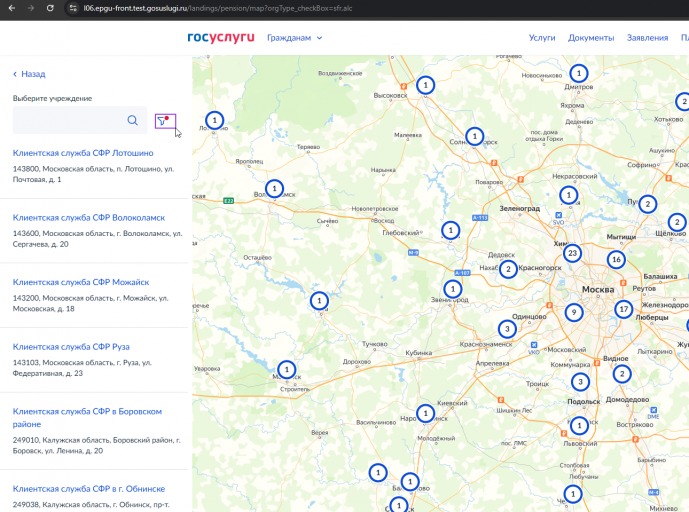Click map marker at Волоколамск
689x512 pixels.
click(274, 189)
